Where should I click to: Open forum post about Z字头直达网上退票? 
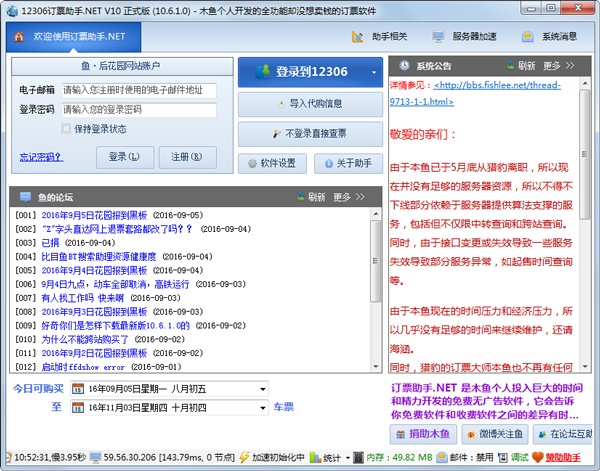coord(117,229)
